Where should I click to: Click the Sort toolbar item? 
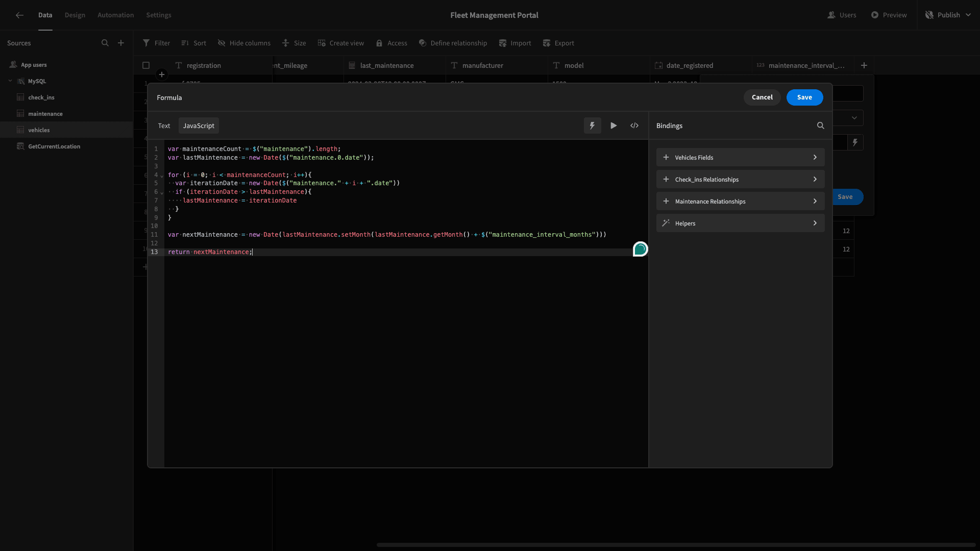pyautogui.click(x=194, y=43)
